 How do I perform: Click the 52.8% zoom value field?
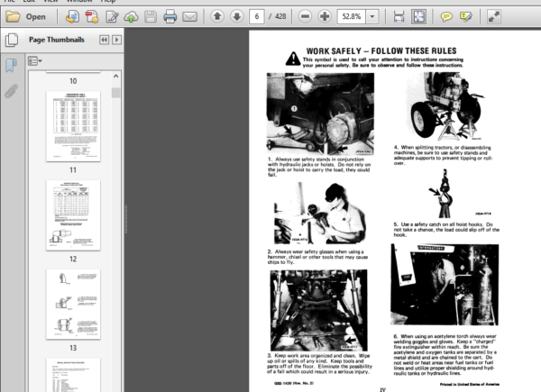tap(352, 16)
